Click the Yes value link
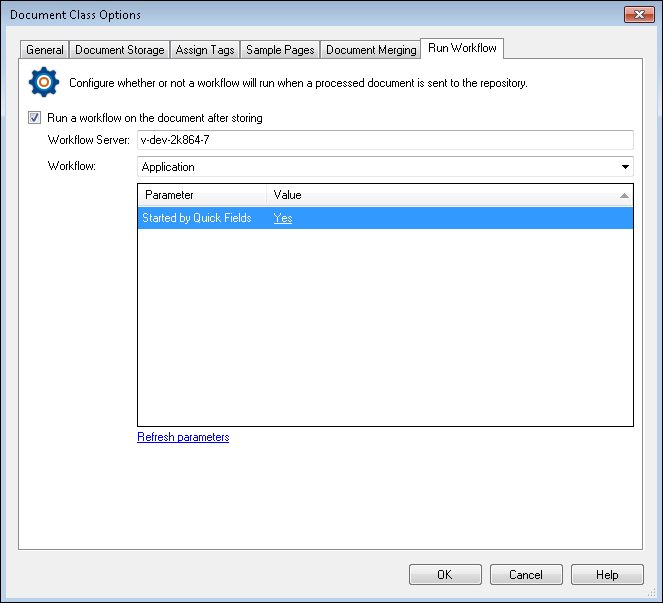 (283, 218)
